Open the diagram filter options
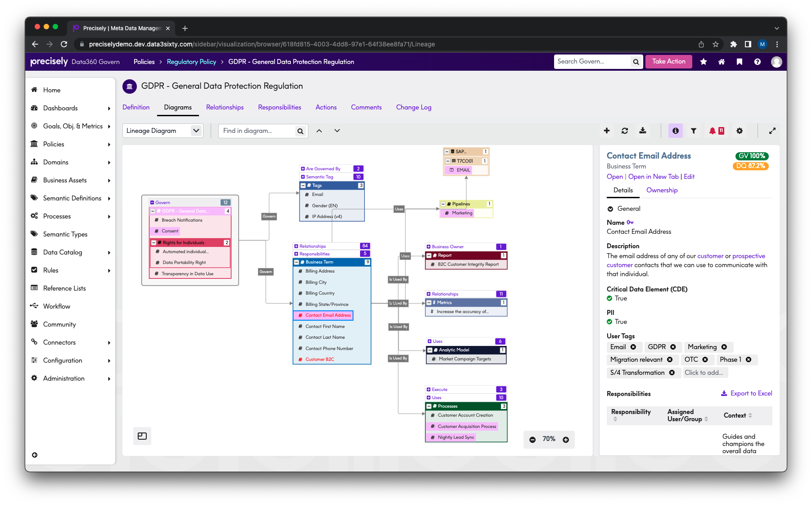Image resolution: width=812 pixels, height=505 pixels. pos(693,131)
